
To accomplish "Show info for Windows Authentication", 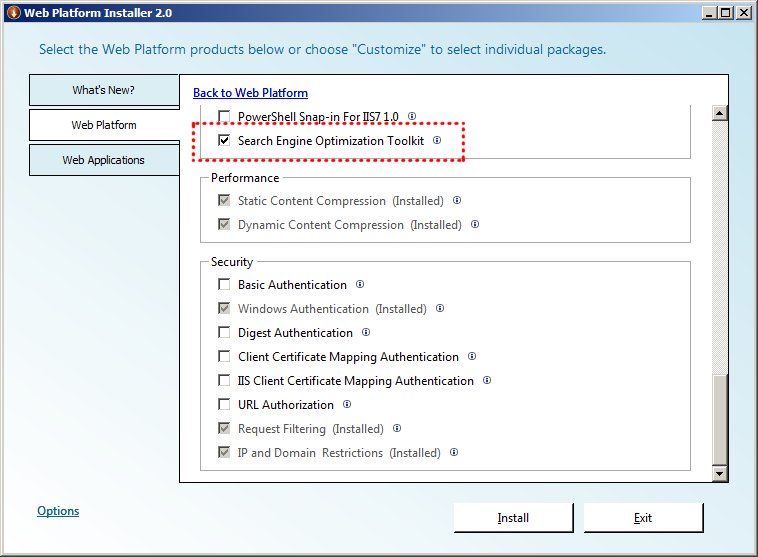I will tap(440, 308).
